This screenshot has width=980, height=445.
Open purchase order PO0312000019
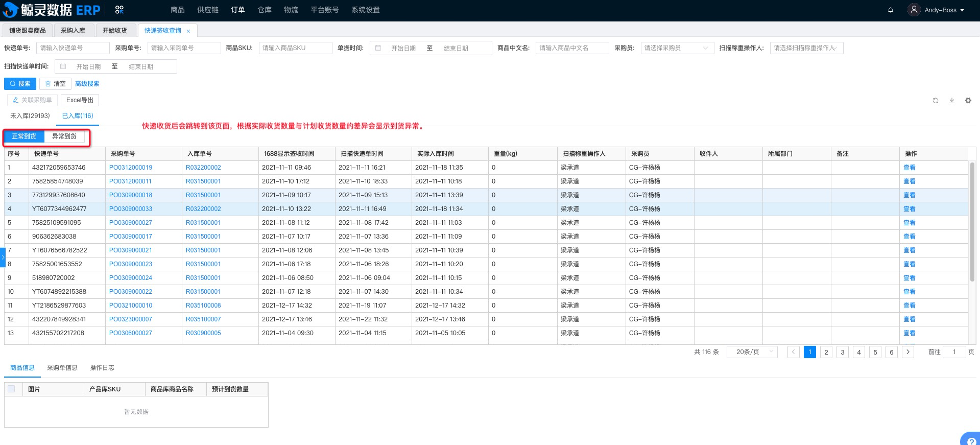[130, 168]
